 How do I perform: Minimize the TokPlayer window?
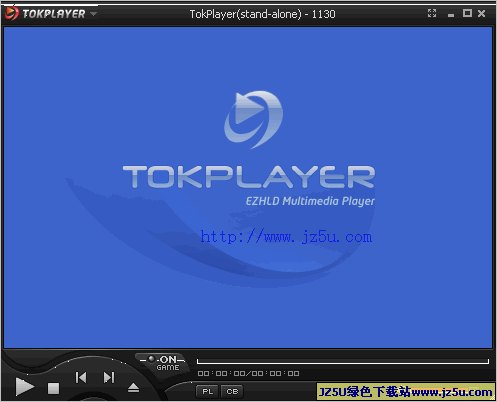(x=451, y=15)
